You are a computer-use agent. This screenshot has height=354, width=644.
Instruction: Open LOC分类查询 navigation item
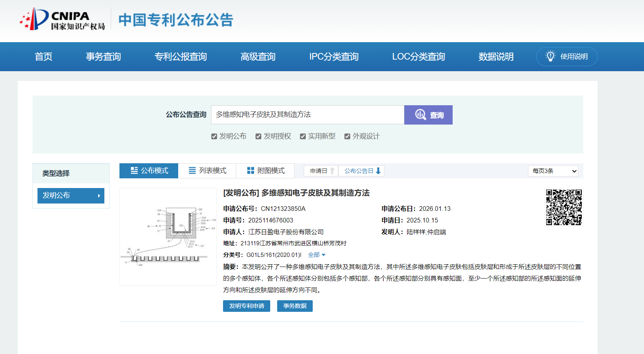pyautogui.click(x=419, y=56)
